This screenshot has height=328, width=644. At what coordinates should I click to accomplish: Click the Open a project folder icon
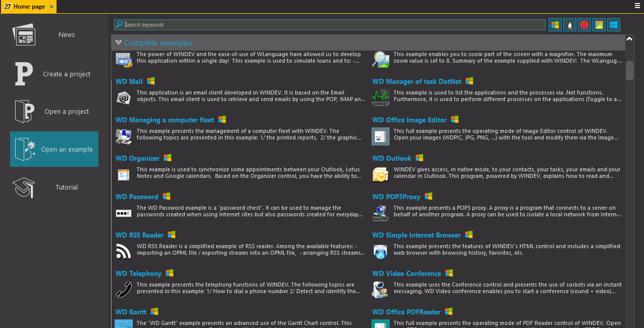click(24, 112)
